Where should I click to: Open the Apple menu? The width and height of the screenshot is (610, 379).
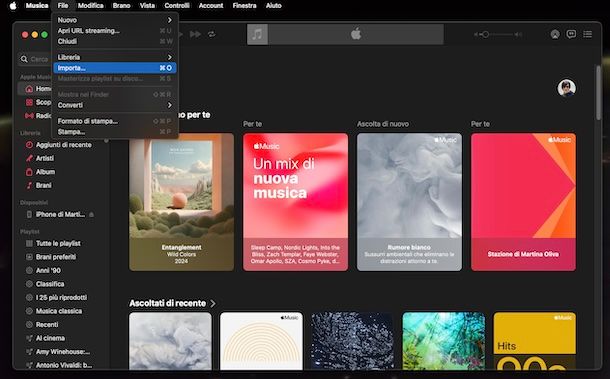click(x=13, y=6)
